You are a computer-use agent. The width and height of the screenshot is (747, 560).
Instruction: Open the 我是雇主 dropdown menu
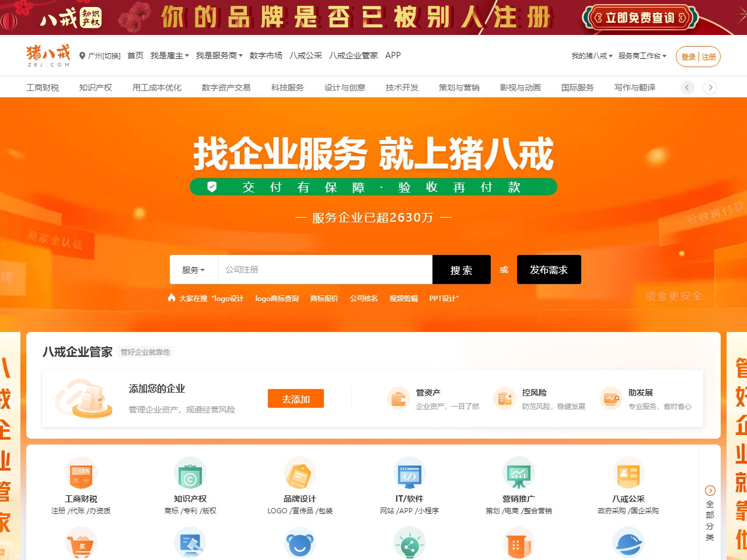coord(167,55)
